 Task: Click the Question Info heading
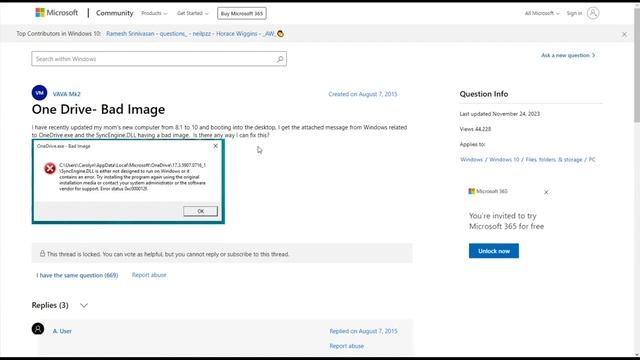(x=484, y=94)
